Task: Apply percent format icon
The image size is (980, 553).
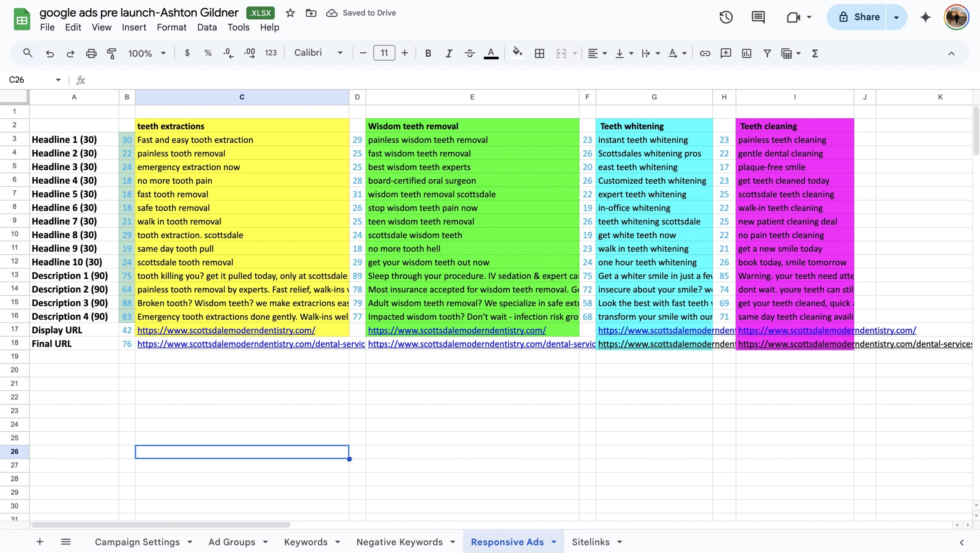Action: (x=208, y=53)
